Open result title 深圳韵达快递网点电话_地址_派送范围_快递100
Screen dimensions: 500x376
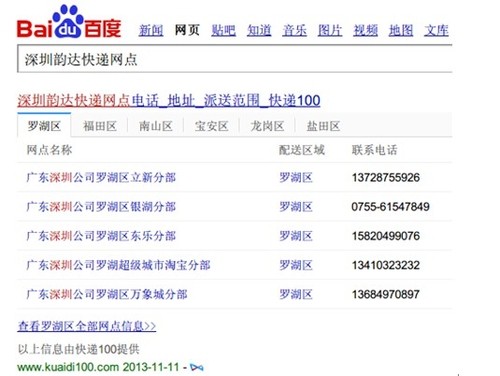(x=169, y=100)
